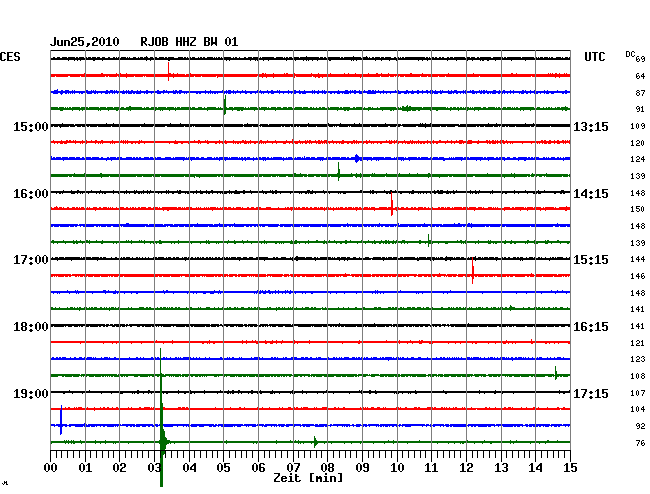This screenshot has height=494, width=650.
Task: Click the green spike between minutes 14 and 15
Action: click(556, 373)
